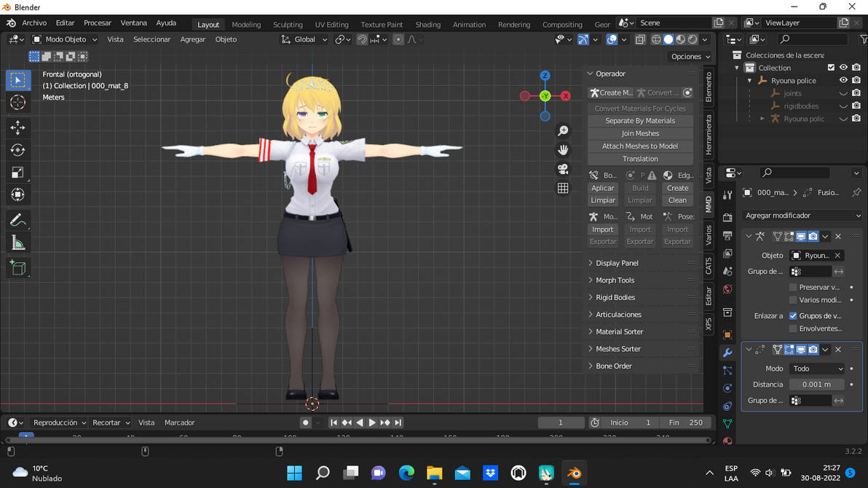Open the Object Data green triangle tab
Screen dimensions: 868x488
point(727,424)
